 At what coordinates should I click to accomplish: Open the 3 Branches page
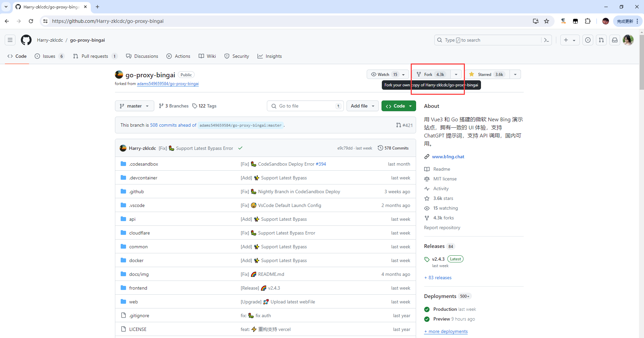pos(174,106)
